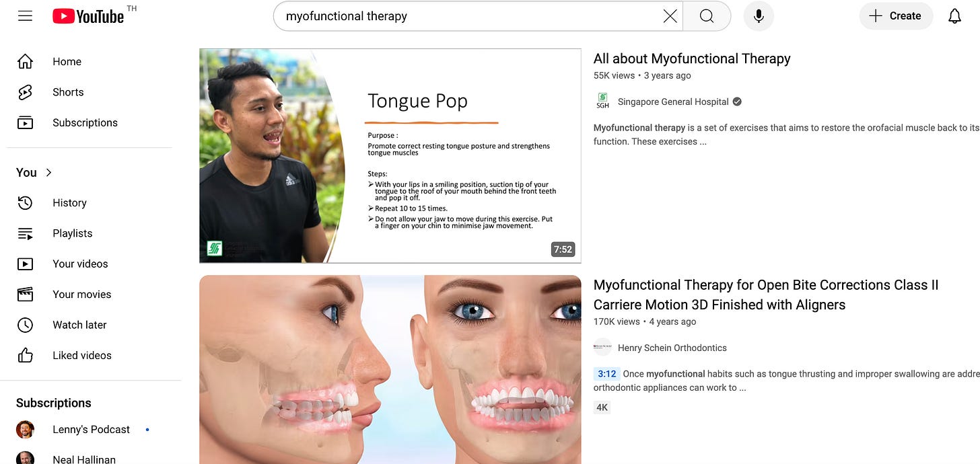This screenshot has width=980, height=464.
Task: Click the Subscriptions sidebar icon
Action: tap(25, 122)
